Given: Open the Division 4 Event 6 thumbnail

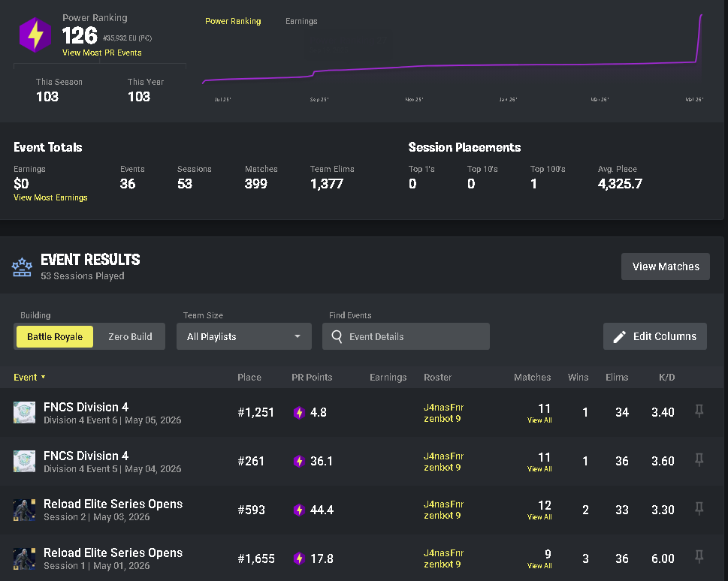Looking at the screenshot, I should point(24,413).
